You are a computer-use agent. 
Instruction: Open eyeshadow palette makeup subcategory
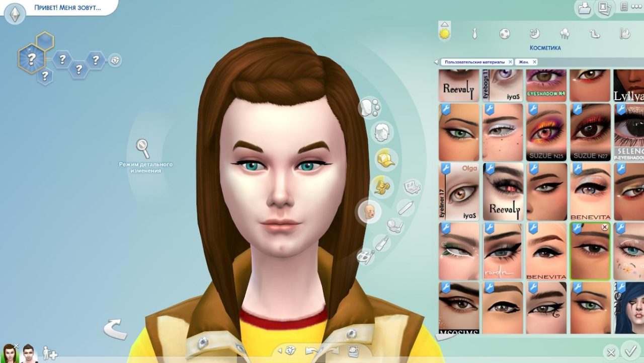[413, 187]
